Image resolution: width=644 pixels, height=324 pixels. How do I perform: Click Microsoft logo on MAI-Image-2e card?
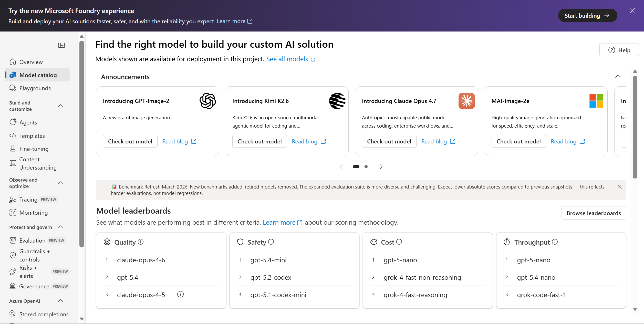(596, 101)
